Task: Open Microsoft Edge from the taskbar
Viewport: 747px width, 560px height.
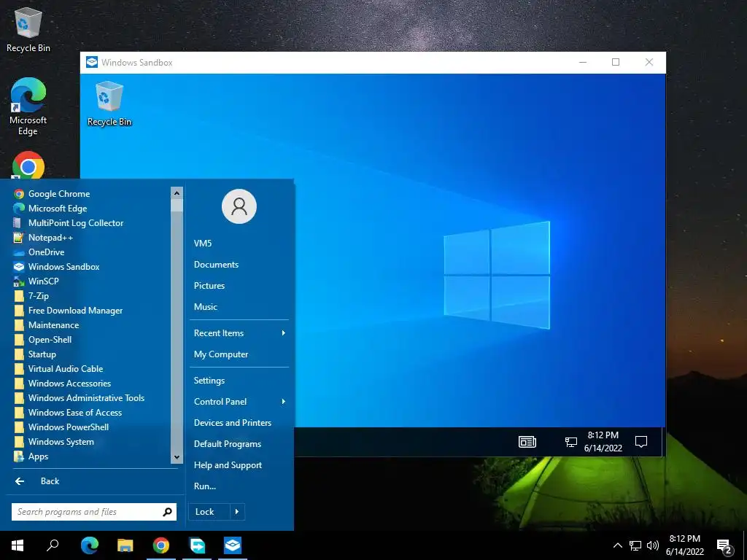Action: click(89, 545)
